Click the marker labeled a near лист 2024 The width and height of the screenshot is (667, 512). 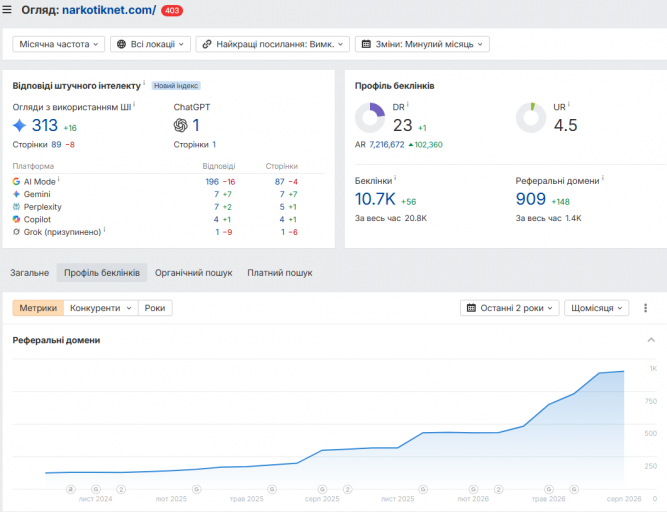tap(71, 489)
